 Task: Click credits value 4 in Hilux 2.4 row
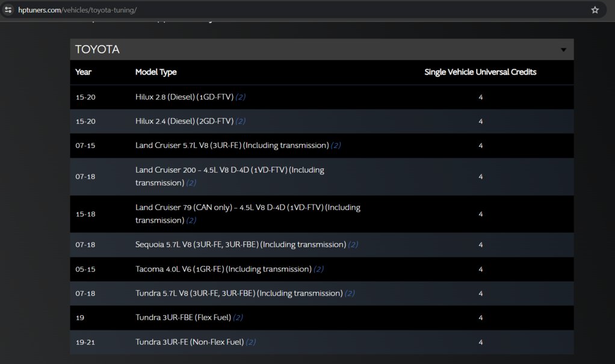click(x=480, y=122)
